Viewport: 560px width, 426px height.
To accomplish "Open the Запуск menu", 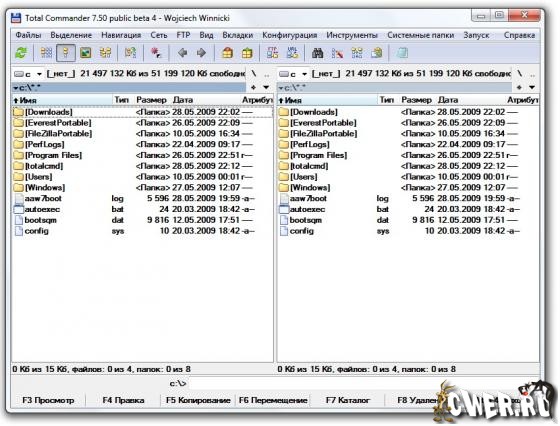I will tap(476, 35).
